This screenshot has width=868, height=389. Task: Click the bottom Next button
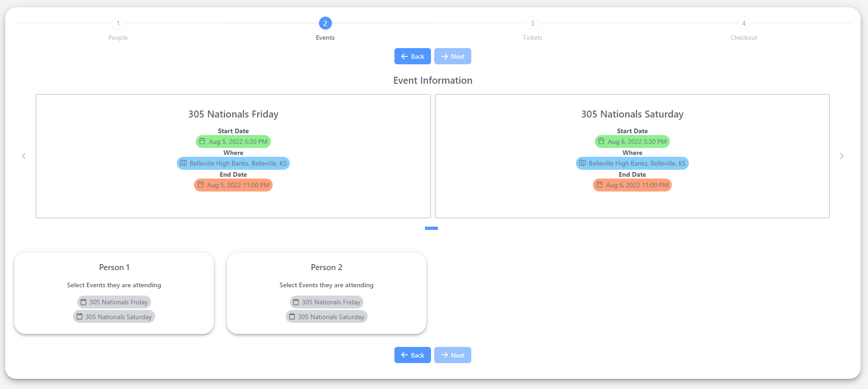click(x=453, y=355)
